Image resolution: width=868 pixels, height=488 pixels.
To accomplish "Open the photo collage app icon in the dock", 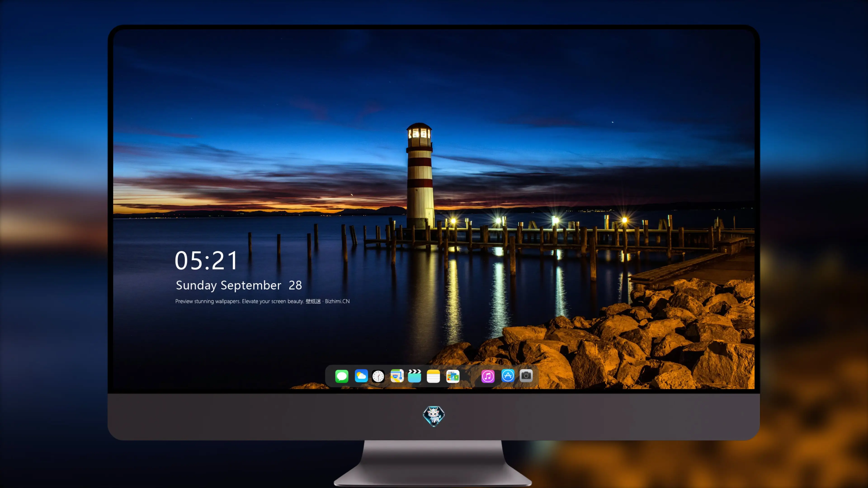I will pos(453,376).
